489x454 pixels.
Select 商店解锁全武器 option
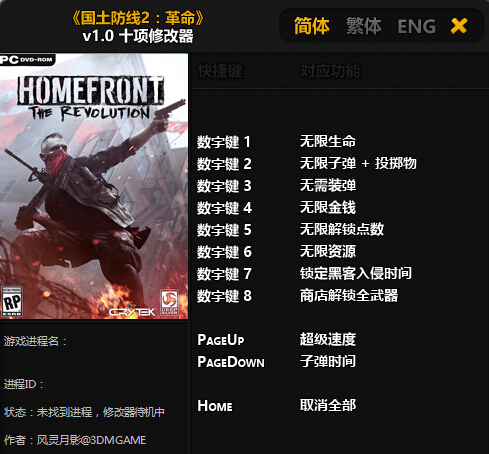pos(349,295)
